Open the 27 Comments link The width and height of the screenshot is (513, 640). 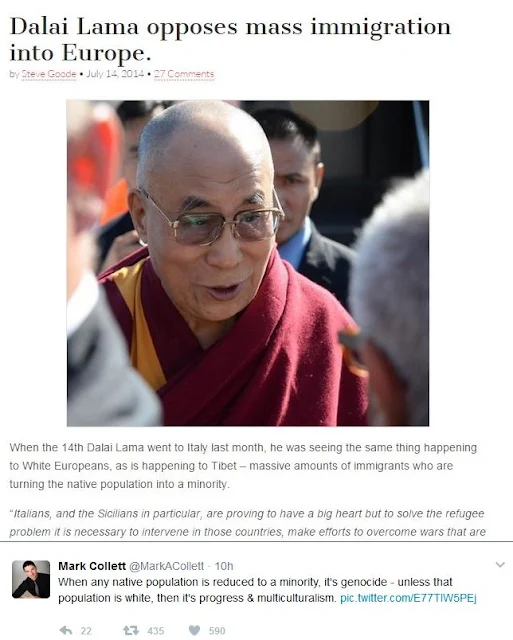pos(184,74)
